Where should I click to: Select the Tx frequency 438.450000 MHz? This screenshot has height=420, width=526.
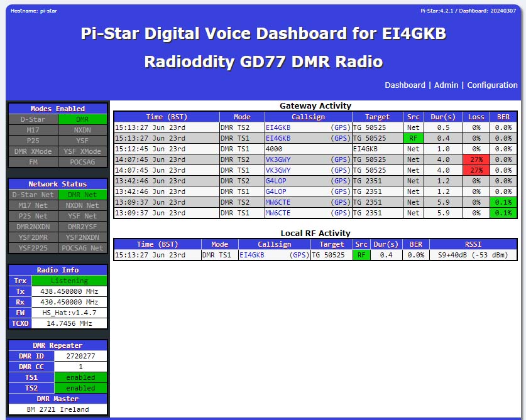[69, 292]
